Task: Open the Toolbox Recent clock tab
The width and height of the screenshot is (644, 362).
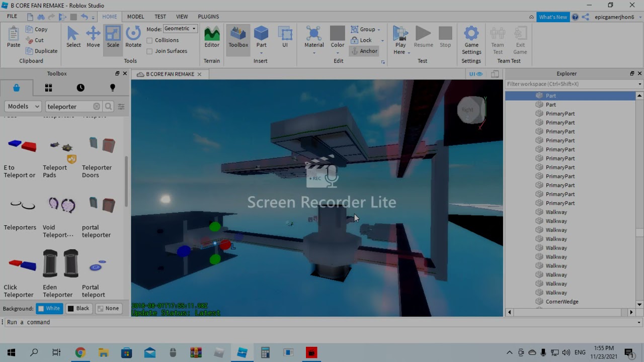Action: 80,88
